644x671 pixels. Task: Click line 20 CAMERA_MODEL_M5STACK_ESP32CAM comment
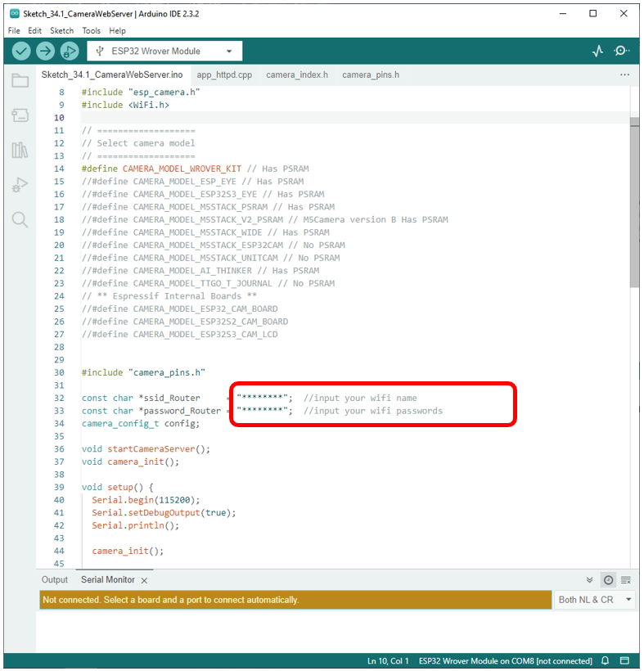[213, 245]
